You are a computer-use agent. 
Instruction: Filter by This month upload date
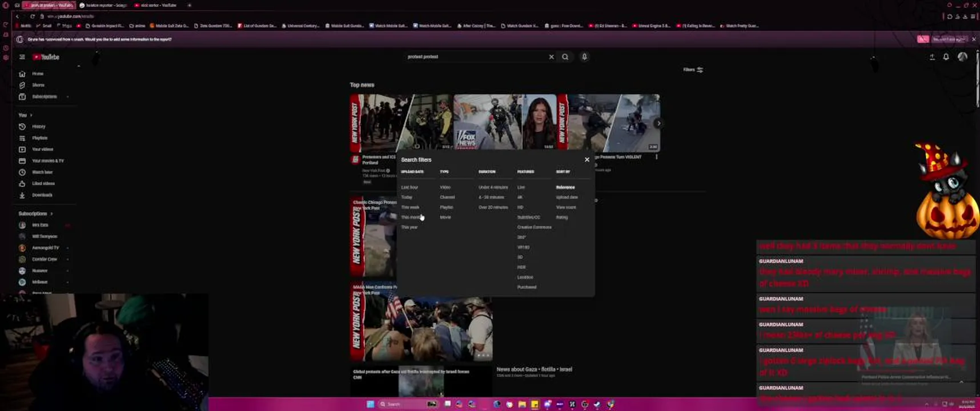(411, 217)
